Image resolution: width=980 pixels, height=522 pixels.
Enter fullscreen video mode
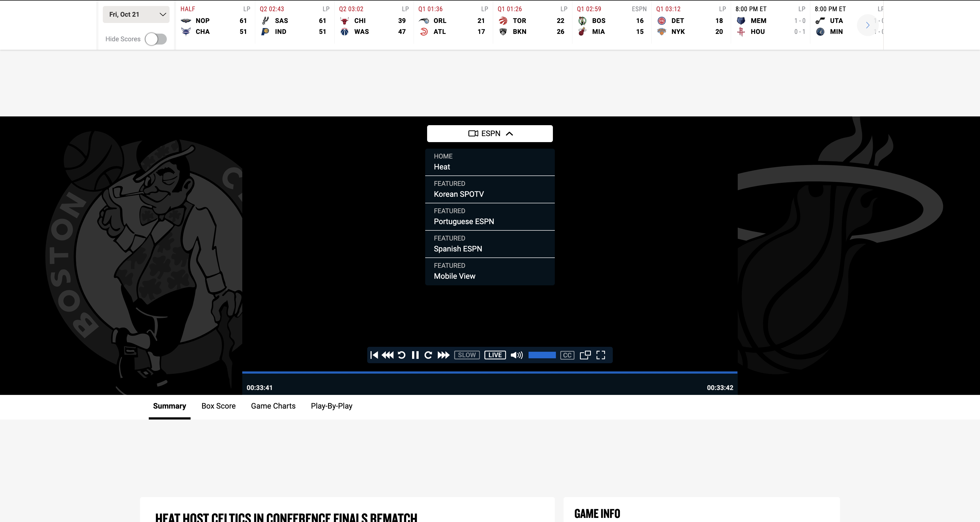pyautogui.click(x=601, y=355)
